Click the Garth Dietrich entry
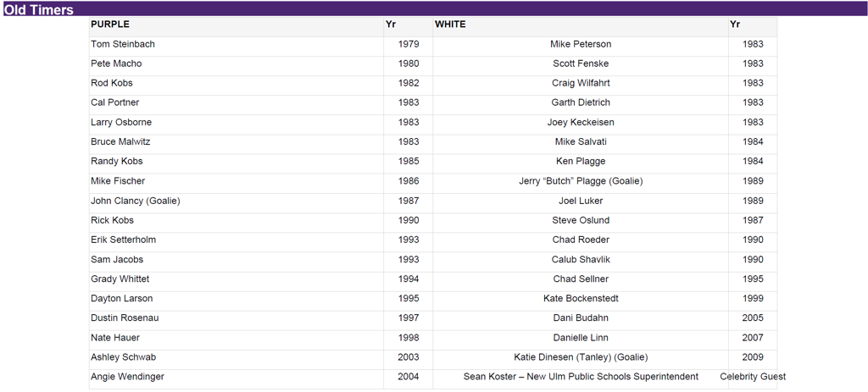The width and height of the screenshot is (868, 392). 580,102
